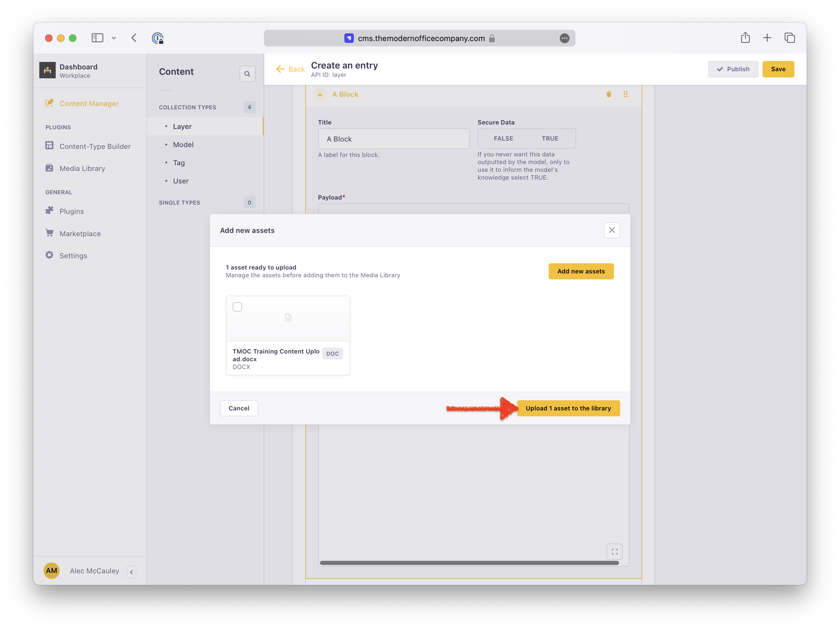Viewport: 840px width, 629px height.
Task: Collapse the A Block accordion arrow
Action: [x=320, y=94]
